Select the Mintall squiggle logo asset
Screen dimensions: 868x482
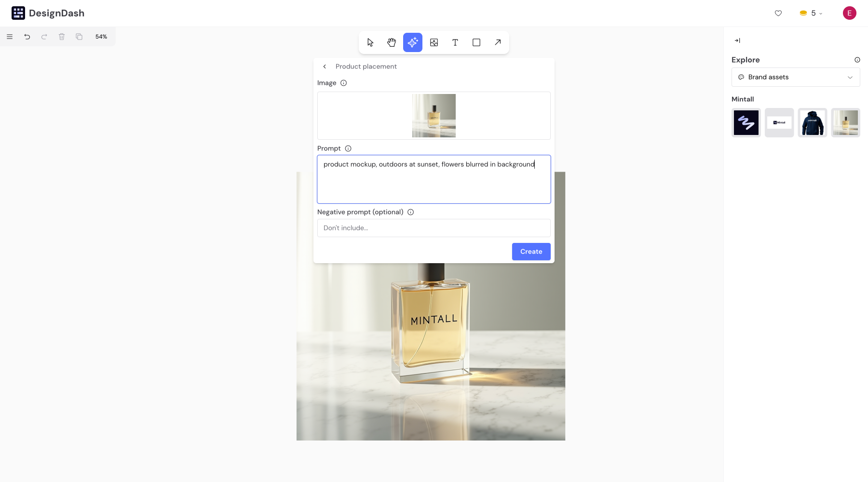click(x=746, y=122)
